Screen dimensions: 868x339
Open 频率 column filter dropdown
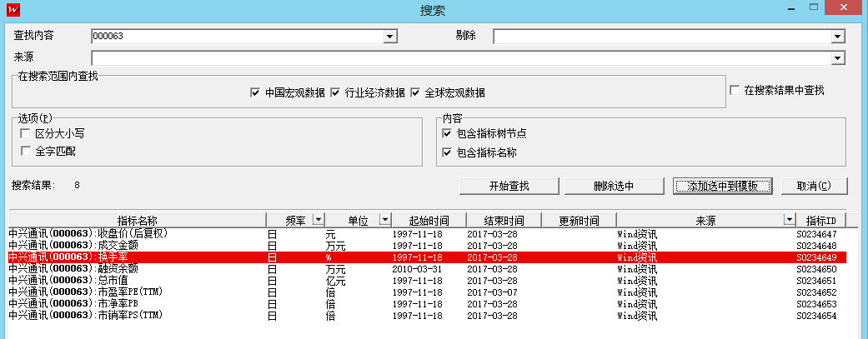(318, 220)
